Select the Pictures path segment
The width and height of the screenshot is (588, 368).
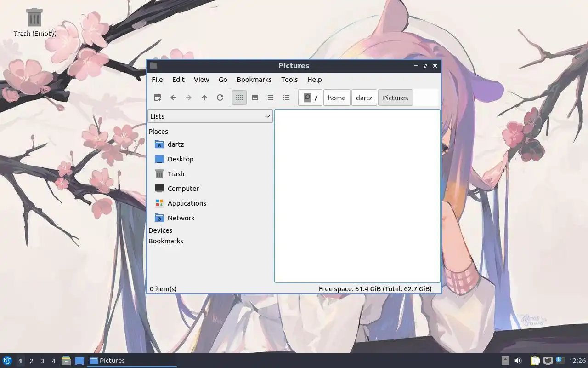(396, 98)
